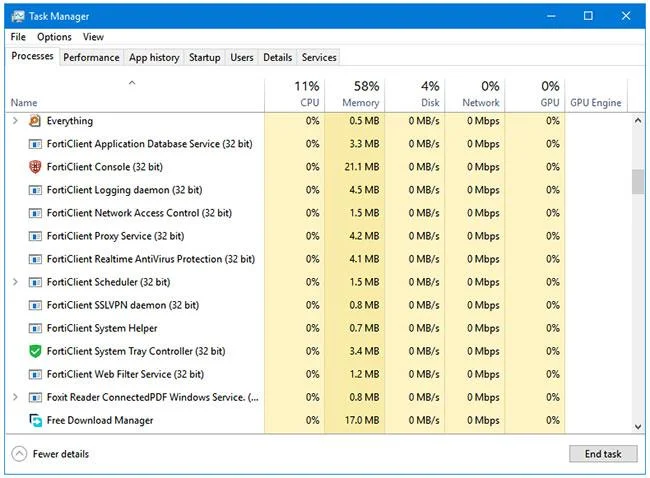Click the FortiClient System Tray Controller green shield icon
Image resolution: width=650 pixels, height=478 pixels.
click(x=35, y=351)
